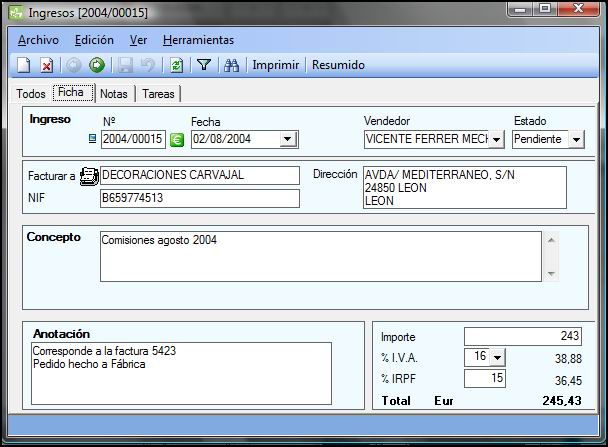608x447 pixels.
Task: Click the delete record icon with red X
Action: 47,65
